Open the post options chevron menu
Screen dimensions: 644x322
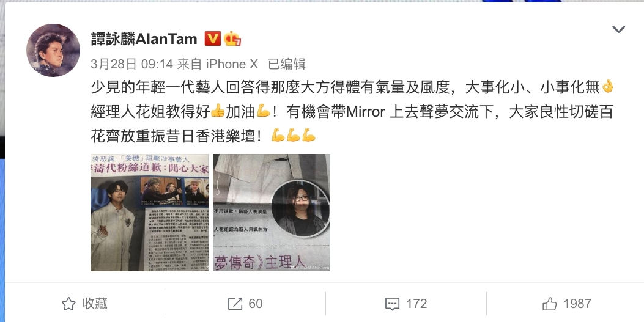[618, 29]
